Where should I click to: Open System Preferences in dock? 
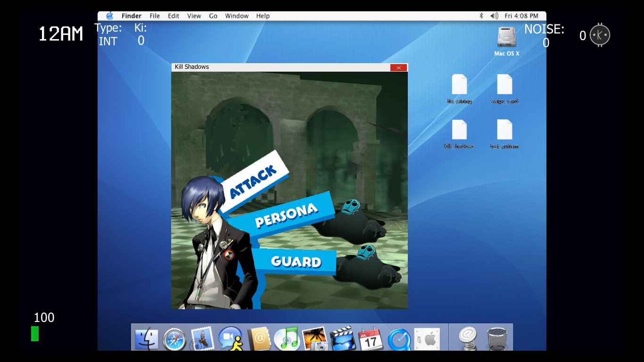click(427, 339)
